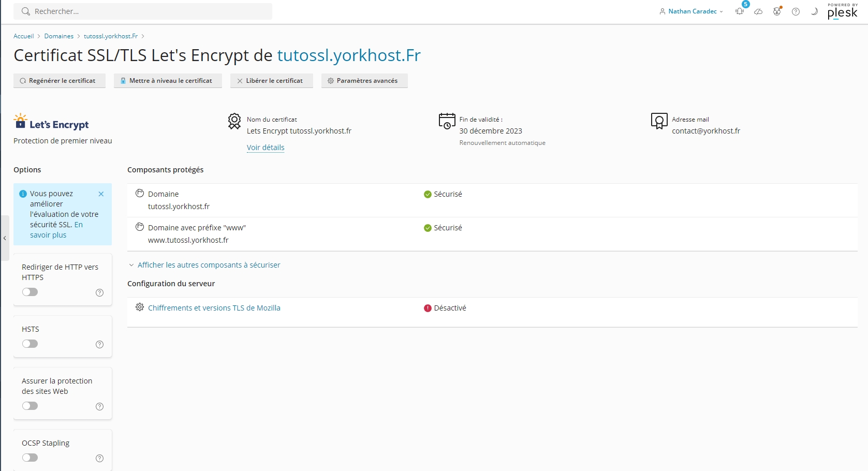
Task: Open the notifications bell icon
Action: pos(740,11)
